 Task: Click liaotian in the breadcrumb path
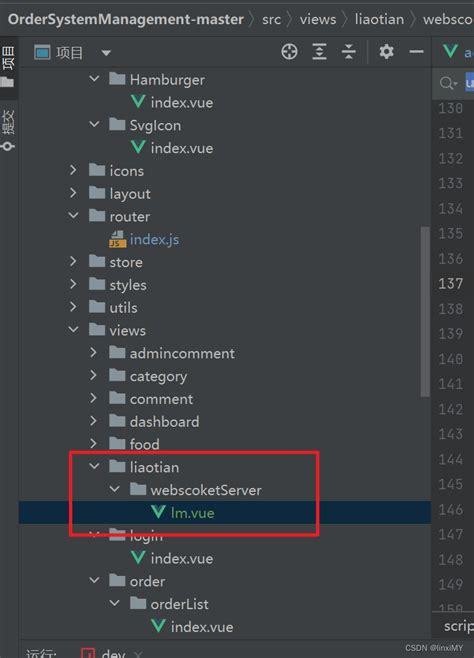point(379,19)
